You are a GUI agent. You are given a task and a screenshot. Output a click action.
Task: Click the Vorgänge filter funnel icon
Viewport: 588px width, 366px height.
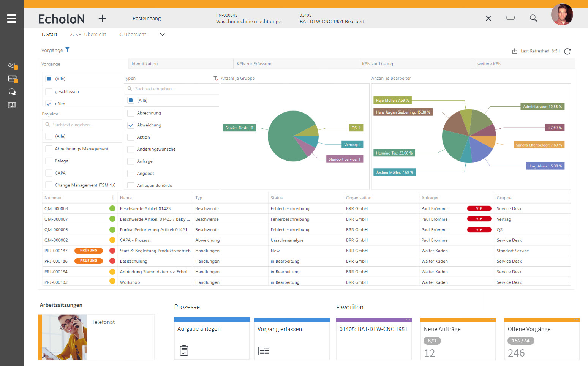point(67,49)
